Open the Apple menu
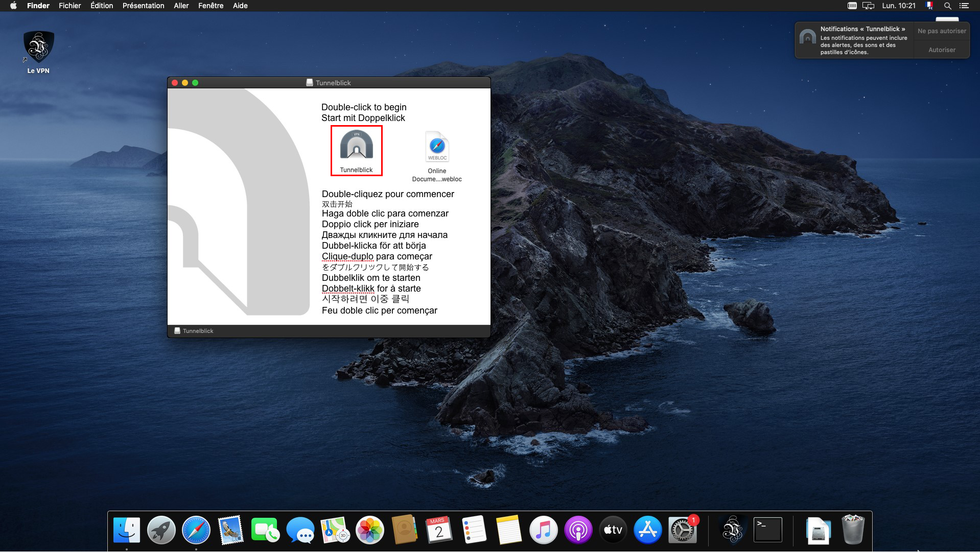The width and height of the screenshot is (980, 552). coord(13,6)
